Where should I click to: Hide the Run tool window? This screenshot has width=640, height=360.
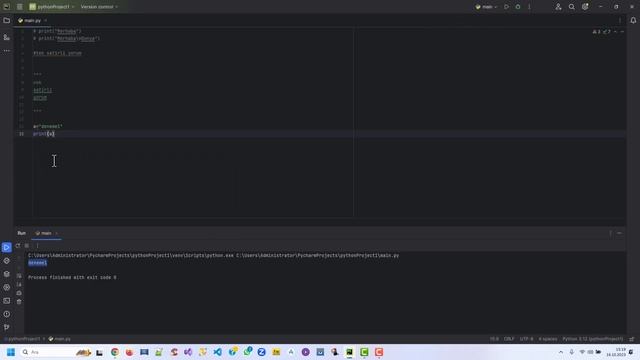tap(619, 233)
